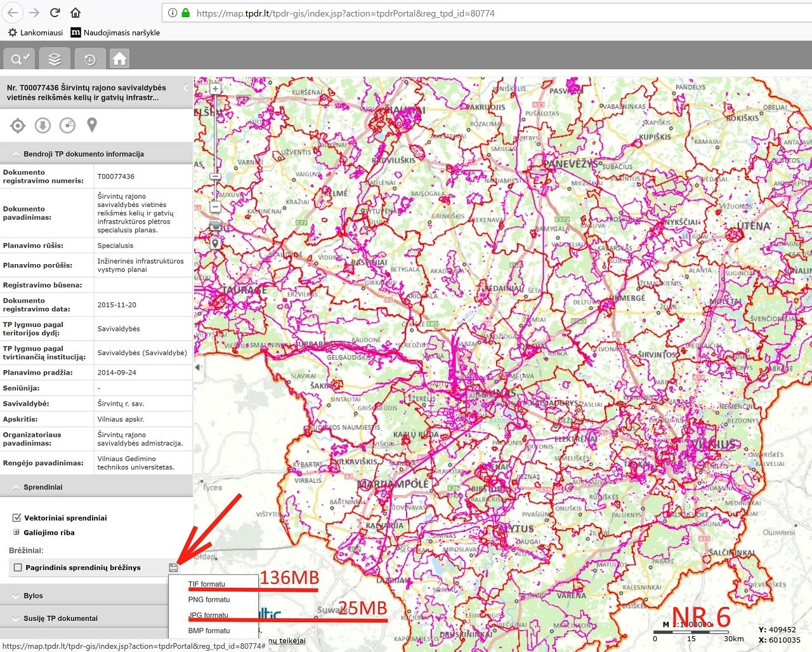Viewport: 812px width, 652px height.
Task: Click the Vektoriniai sprendiniai label
Action: pos(65,518)
